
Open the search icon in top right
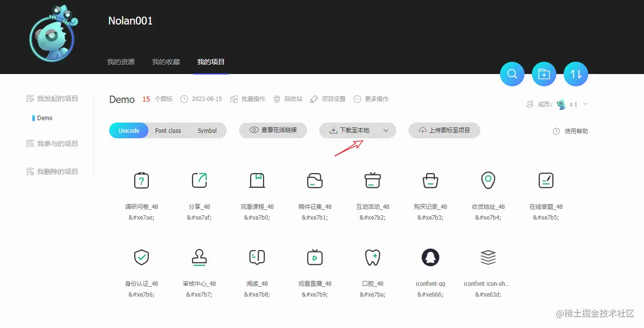point(512,74)
